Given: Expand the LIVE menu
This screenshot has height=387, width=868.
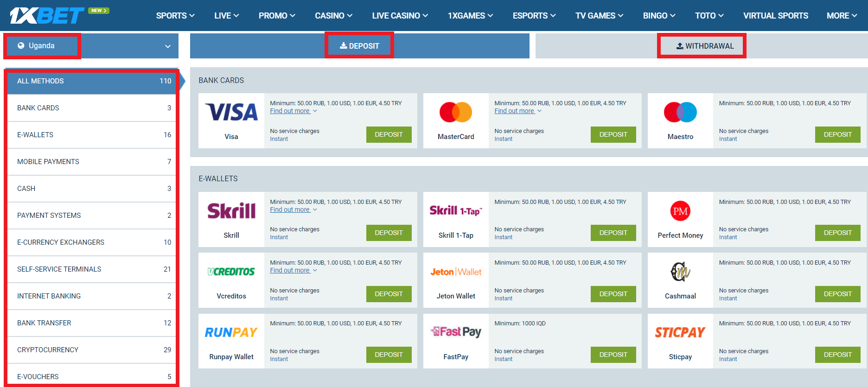Looking at the screenshot, I should (x=227, y=16).
